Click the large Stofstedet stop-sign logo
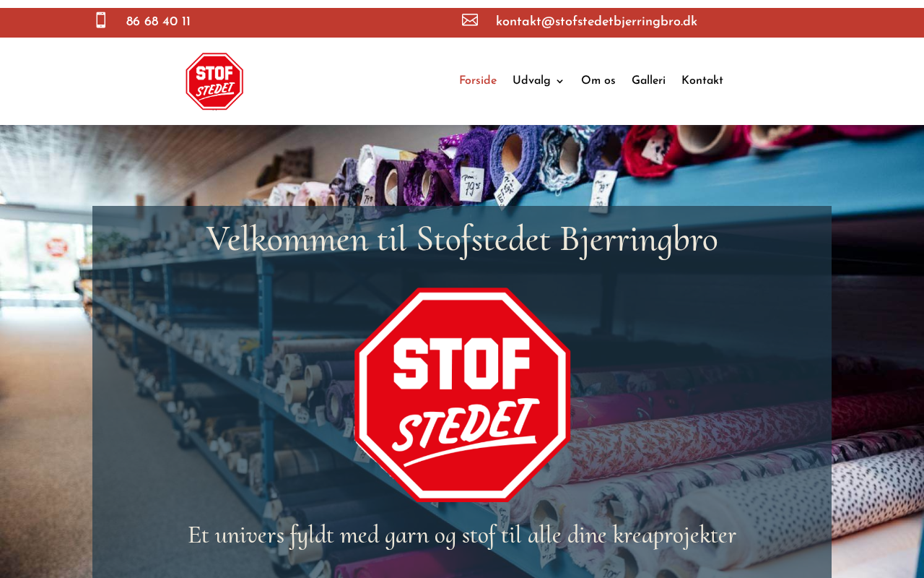 463,394
